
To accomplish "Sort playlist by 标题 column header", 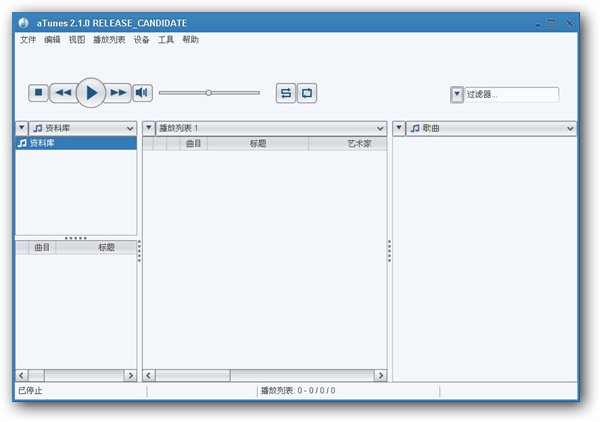I will pyautogui.click(x=258, y=143).
